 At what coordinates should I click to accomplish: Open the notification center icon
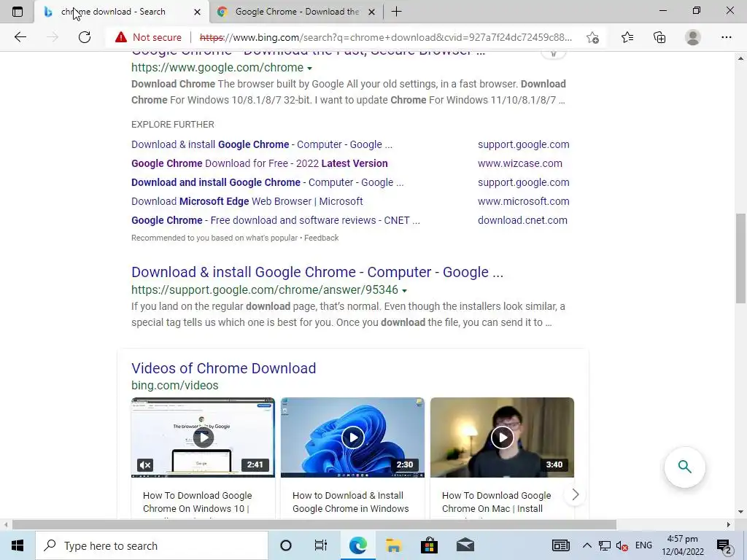click(x=724, y=545)
